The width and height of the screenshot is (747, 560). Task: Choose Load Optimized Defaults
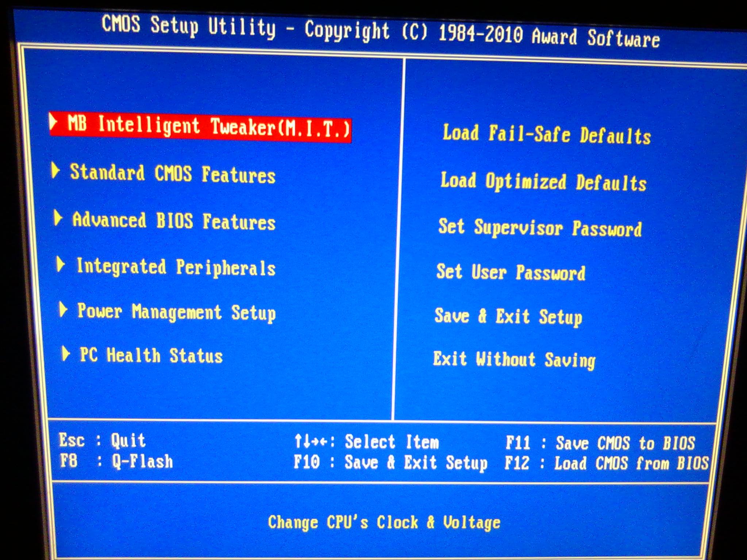[543, 182]
